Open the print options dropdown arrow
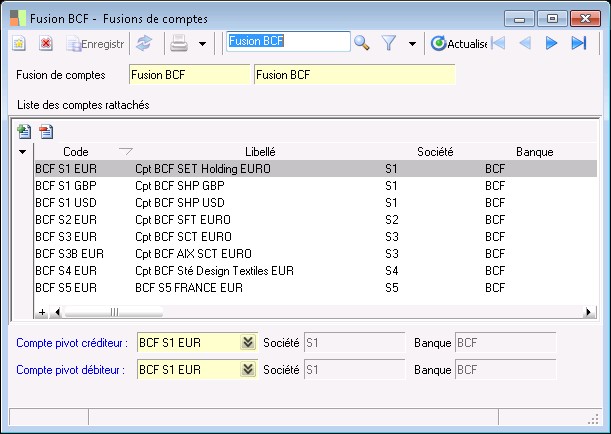The height and width of the screenshot is (434, 611). (x=202, y=44)
